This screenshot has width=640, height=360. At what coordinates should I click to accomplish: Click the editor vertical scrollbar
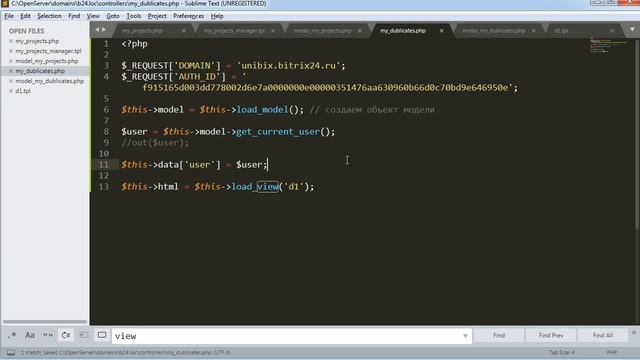click(637, 135)
